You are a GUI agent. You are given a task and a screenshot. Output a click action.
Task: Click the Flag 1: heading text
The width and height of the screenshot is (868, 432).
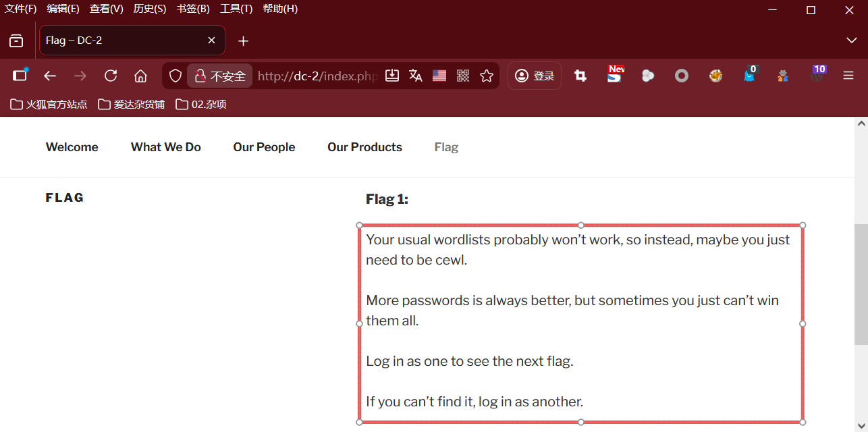(x=387, y=199)
